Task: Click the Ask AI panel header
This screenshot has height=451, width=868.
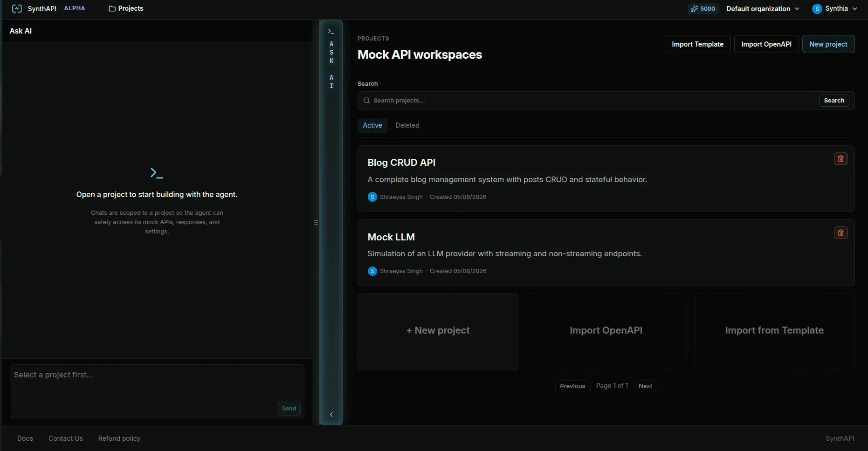Action: (x=158, y=31)
